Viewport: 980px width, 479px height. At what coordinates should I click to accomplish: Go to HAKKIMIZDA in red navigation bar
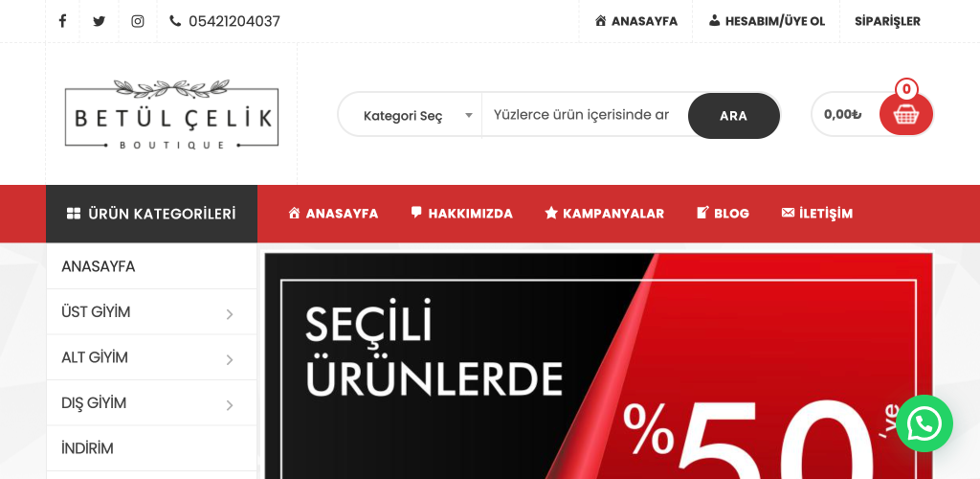[x=462, y=214]
